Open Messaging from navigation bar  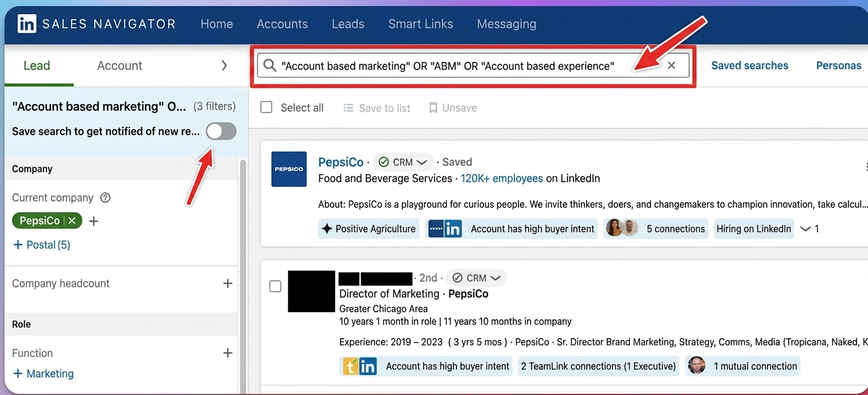tap(506, 24)
